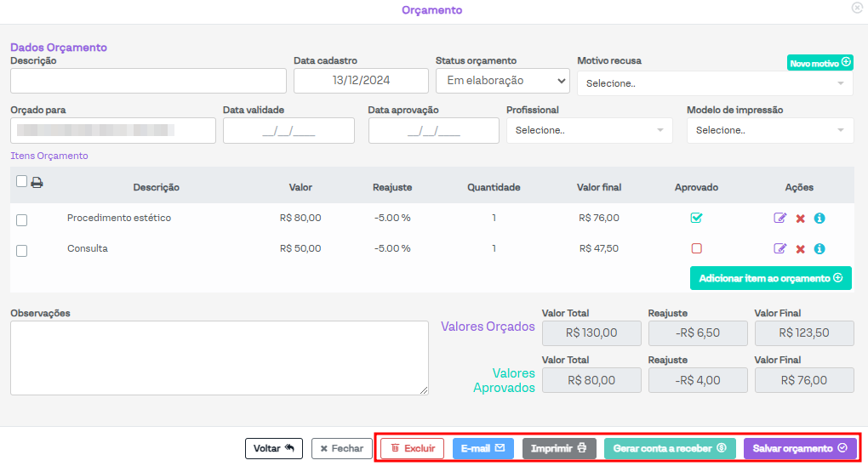Remove the Consulta item with red X

pyautogui.click(x=800, y=249)
